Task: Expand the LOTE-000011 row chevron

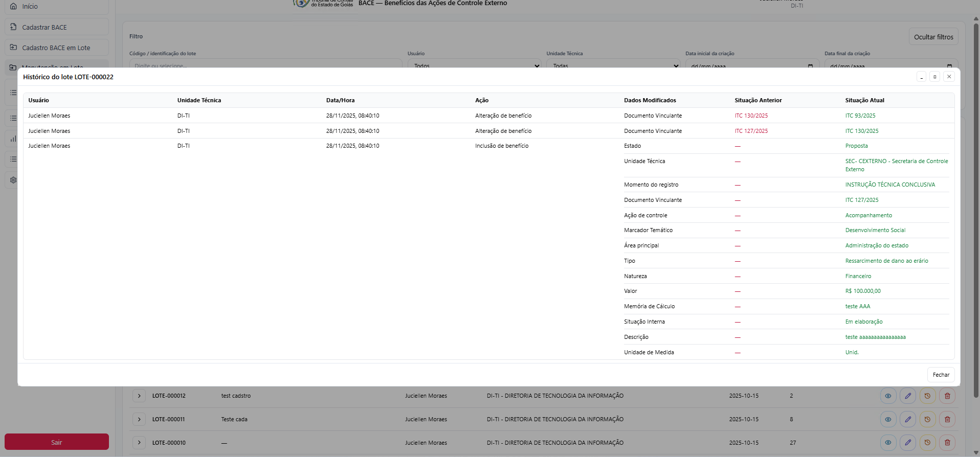Action: tap(139, 419)
